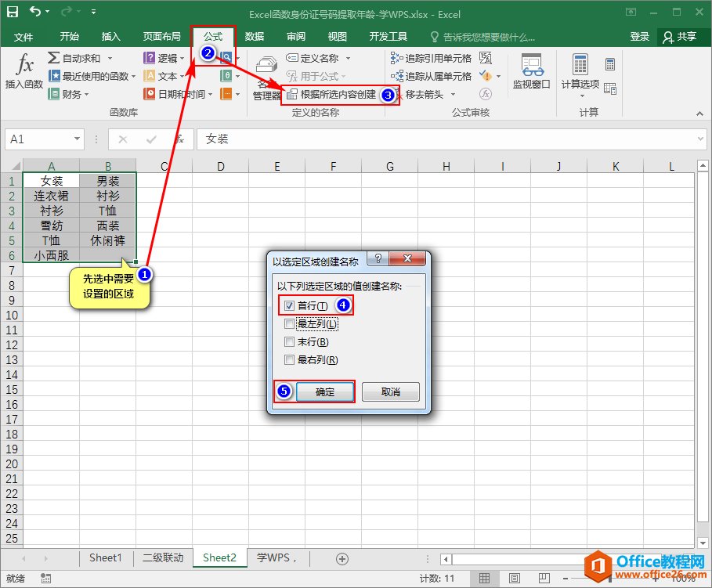Open Calculation Options (计算选项) dropdown
This screenshot has width=712, height=588.
580,88
